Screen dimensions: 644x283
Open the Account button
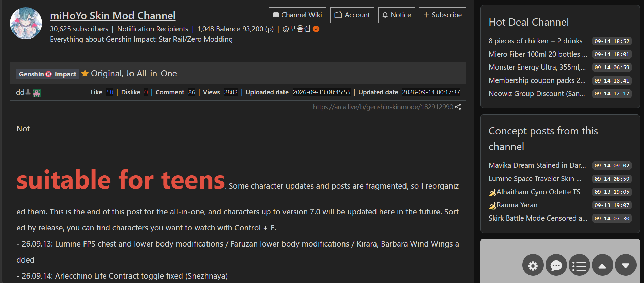[352, 15]
